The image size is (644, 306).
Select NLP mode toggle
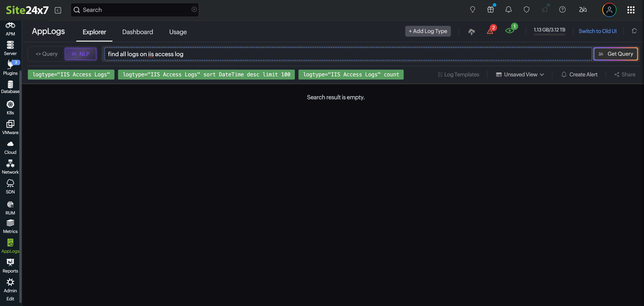[x=81, y=54]
